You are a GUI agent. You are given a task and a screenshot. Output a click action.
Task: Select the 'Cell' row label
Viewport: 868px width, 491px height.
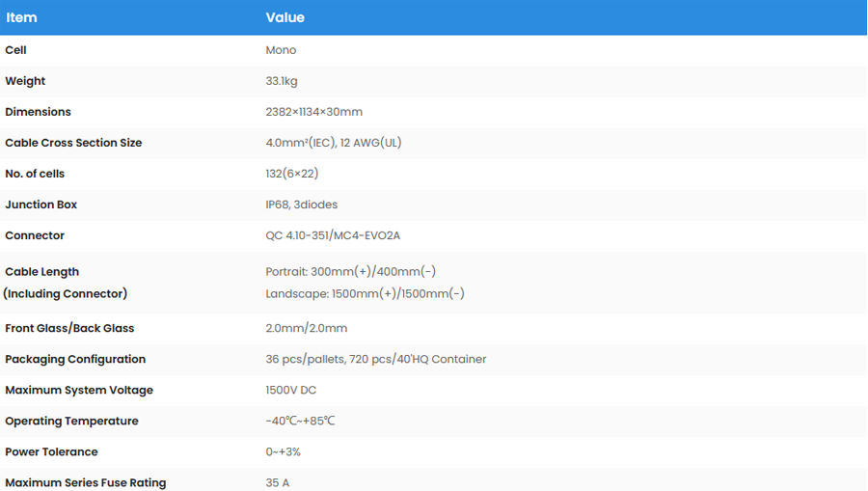tap(15, 50)
